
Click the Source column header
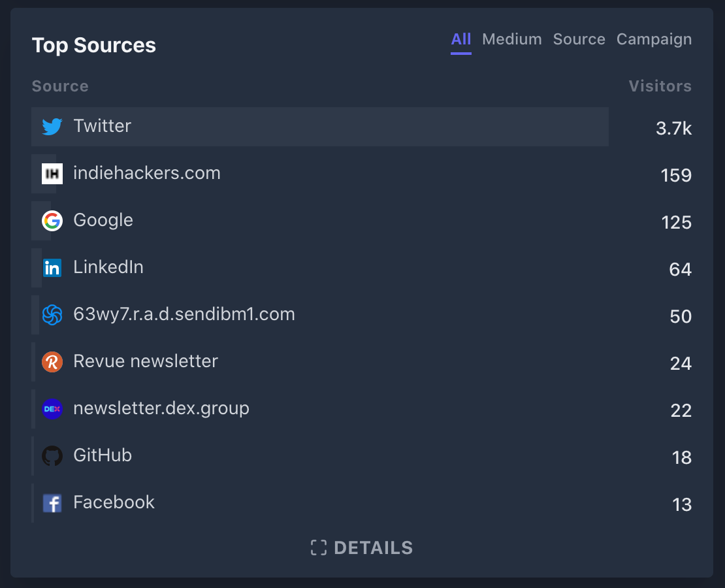(60, 86)
